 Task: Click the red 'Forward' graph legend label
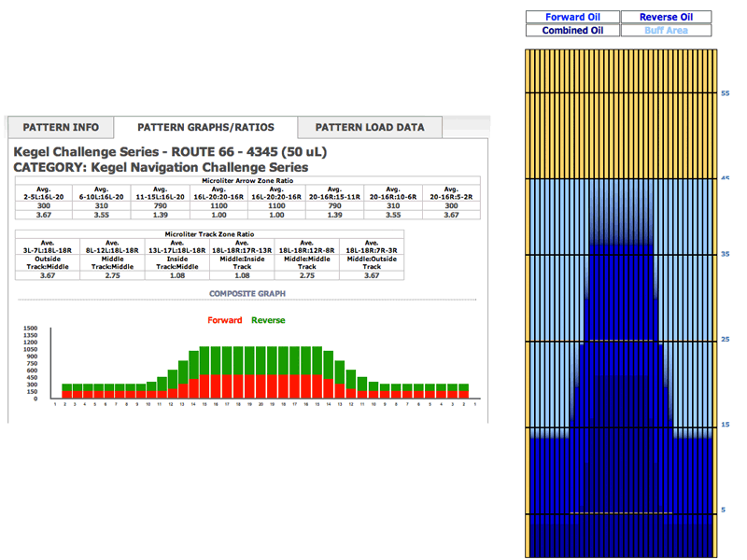225,320
